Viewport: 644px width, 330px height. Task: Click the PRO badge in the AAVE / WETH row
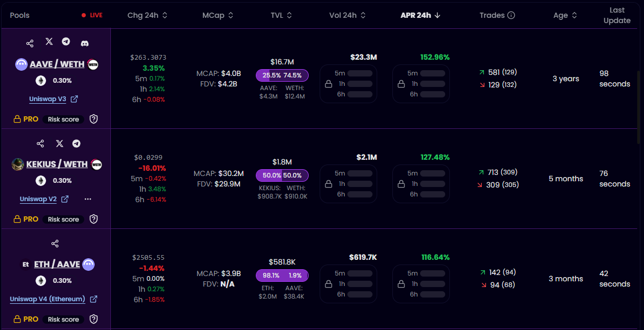pyautogui.click(x=26, y=119)
